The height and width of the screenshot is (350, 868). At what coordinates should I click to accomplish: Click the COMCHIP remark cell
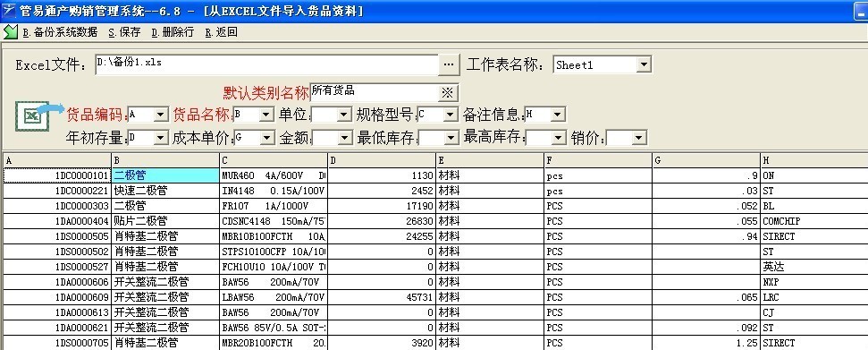pos(814,221)
